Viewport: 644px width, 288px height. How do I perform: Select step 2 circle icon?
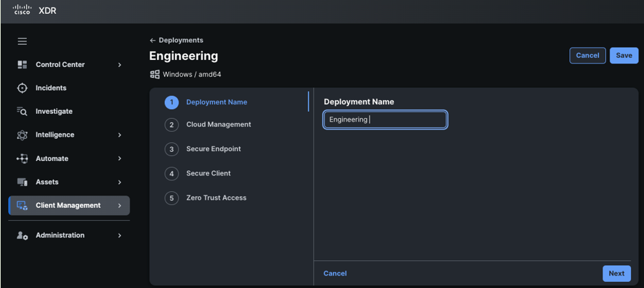[172, 125]
